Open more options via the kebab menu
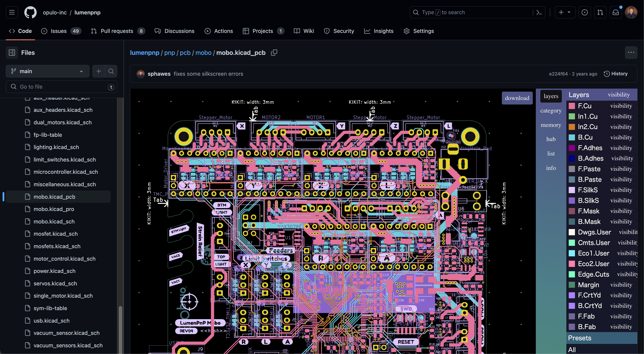644x354 pixels. [x=631, y=52]
